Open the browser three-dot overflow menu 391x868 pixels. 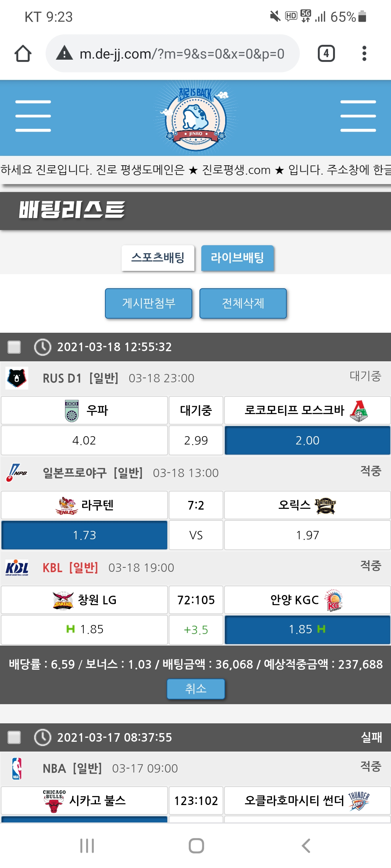pos(364,54)
